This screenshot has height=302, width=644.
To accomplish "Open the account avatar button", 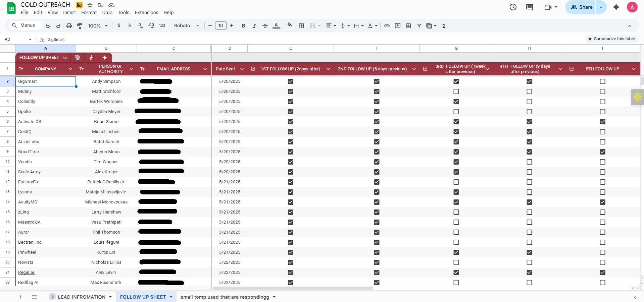I will coord(632,7).
